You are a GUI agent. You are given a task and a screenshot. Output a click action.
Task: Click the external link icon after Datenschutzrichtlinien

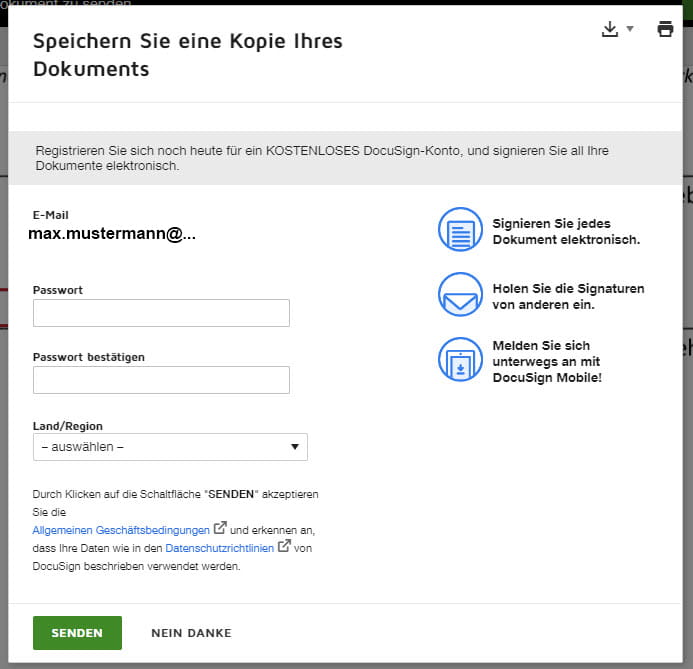point(284,546)
